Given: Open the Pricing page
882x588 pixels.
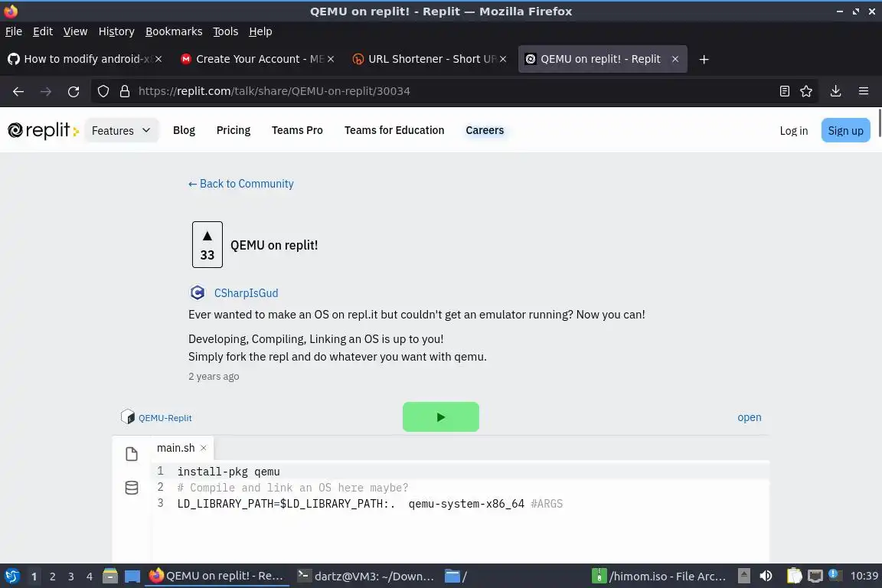Looking at the screenshot, I should 234,131.
